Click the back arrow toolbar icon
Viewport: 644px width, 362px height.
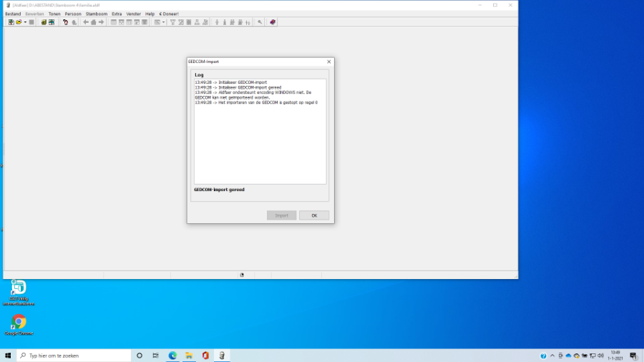tap(86, 22)
